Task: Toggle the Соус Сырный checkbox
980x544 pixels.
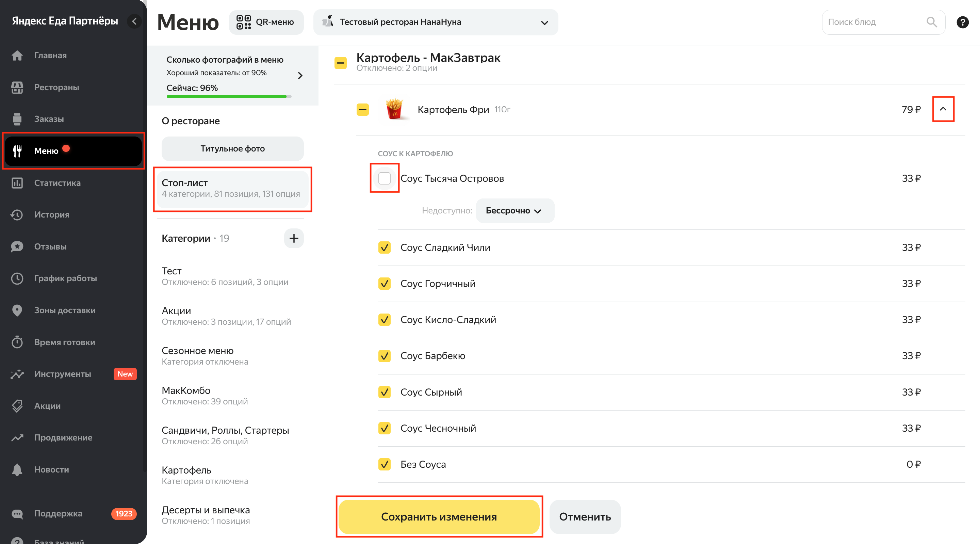Action: (384, 392)
